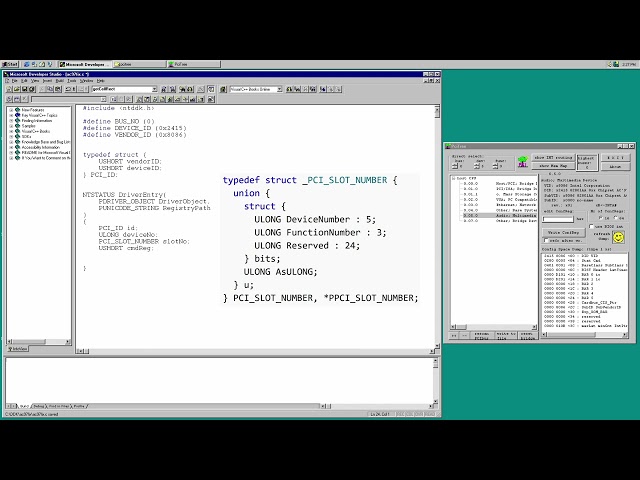Open the Tools menu
Viewport: 640px width, 480px height.
click(72, 81)
